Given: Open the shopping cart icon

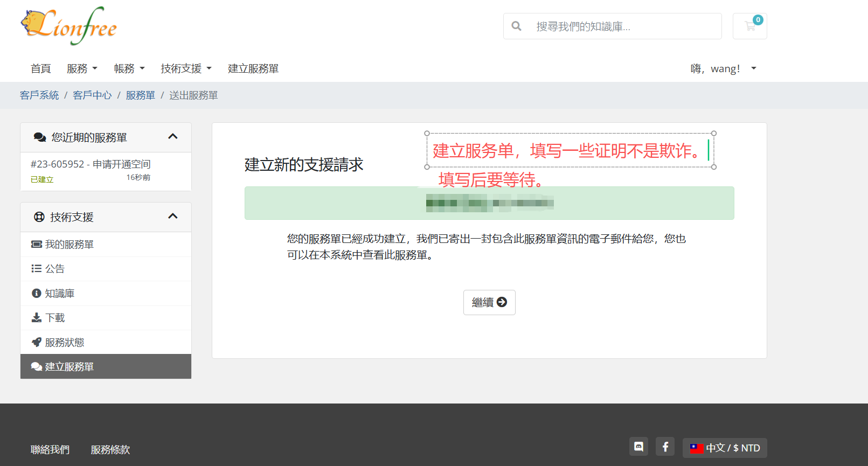Looking at the screenshot, I should pyautogui.click(x=749, y=26).
